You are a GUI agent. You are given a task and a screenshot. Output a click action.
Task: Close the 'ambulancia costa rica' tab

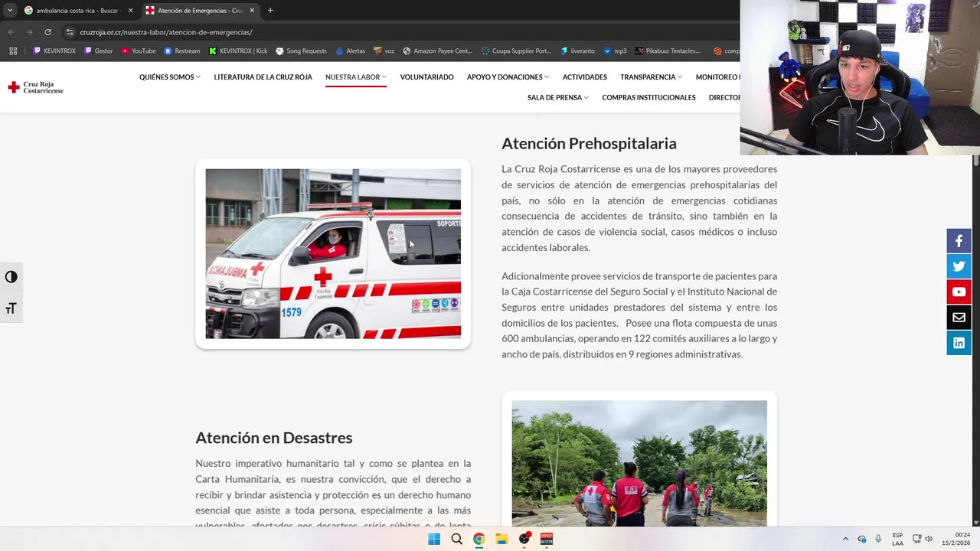point(130,10)
